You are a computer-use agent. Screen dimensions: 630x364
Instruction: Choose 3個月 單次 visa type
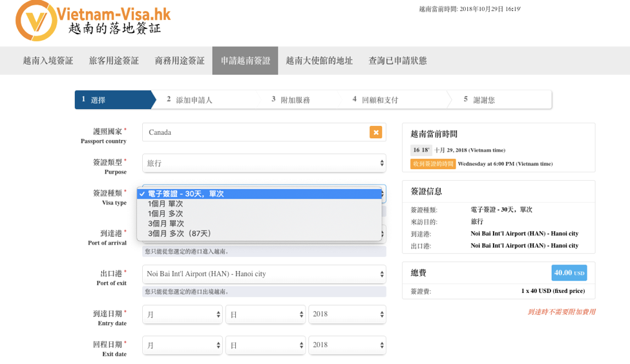165,223
